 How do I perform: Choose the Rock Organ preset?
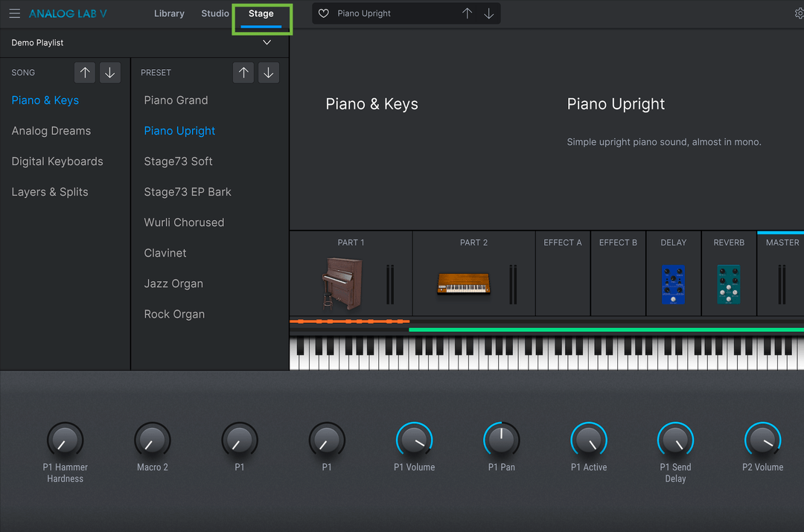(174, 314)
